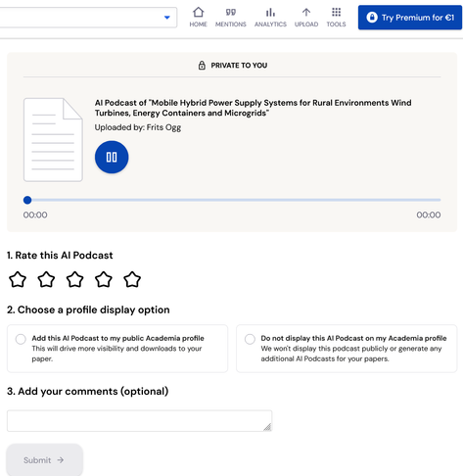The width and height of the screenshot is (463, 476).
Task: Click the elapsed time 00:00 at slider start
Action: pyautogui.click(x=35, y=214)
